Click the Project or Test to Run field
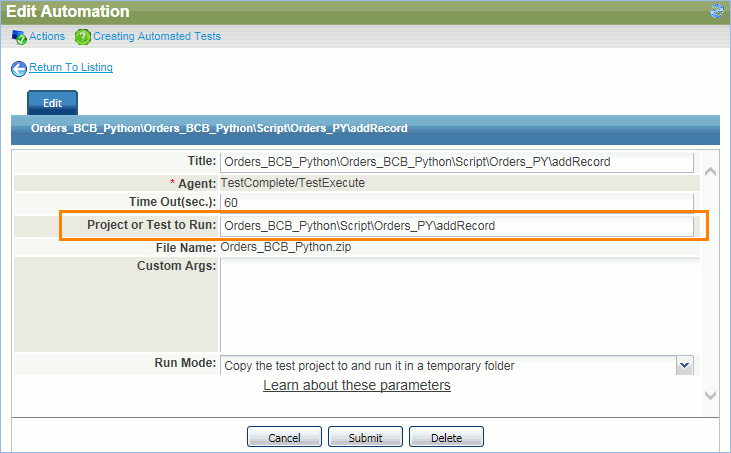The width and height of the screenshot is (731, 453). [457, 226]
